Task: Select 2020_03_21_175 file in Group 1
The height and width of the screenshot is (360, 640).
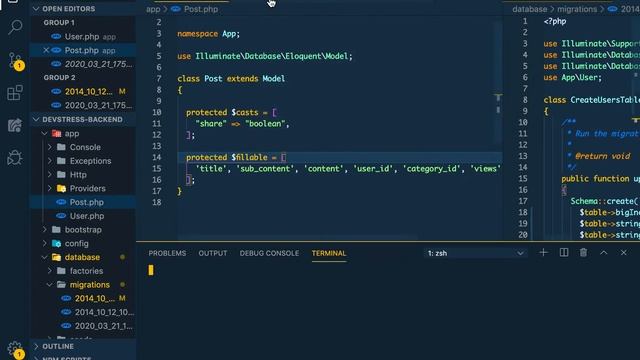Action: point(83,64)
